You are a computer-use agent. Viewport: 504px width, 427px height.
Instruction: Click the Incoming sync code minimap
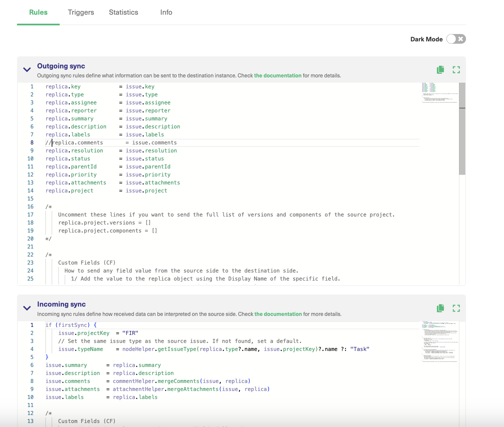[x=440, y=340]
